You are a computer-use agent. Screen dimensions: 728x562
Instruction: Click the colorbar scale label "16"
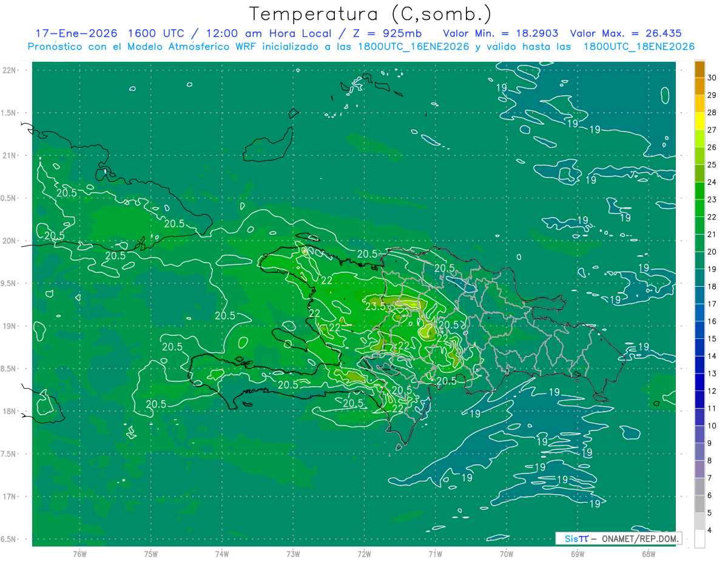click(713, 321)
